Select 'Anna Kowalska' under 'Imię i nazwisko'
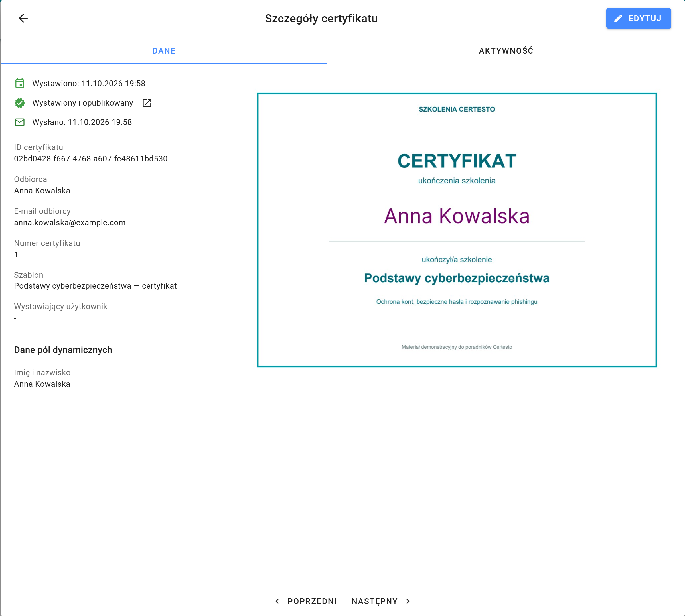Image resolution: width=685 pixels, height=616 pixels. (42, 384)
